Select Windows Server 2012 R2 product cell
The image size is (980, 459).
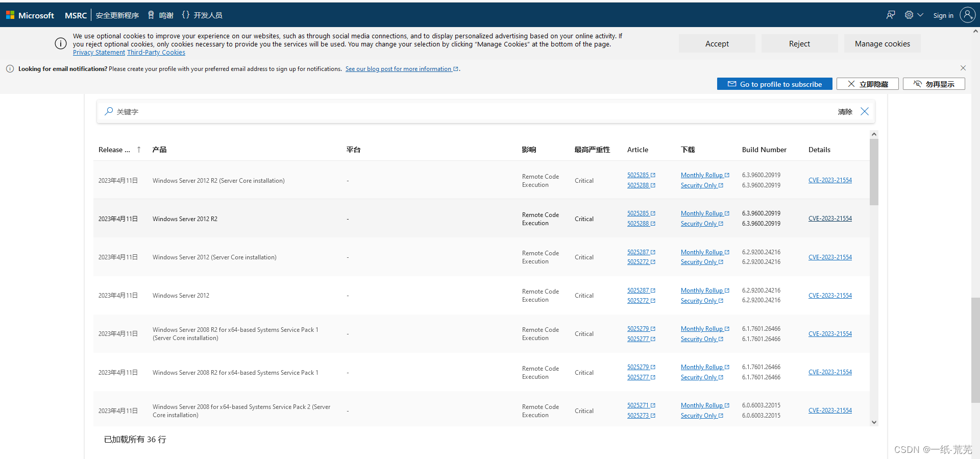tap(185, 219)
